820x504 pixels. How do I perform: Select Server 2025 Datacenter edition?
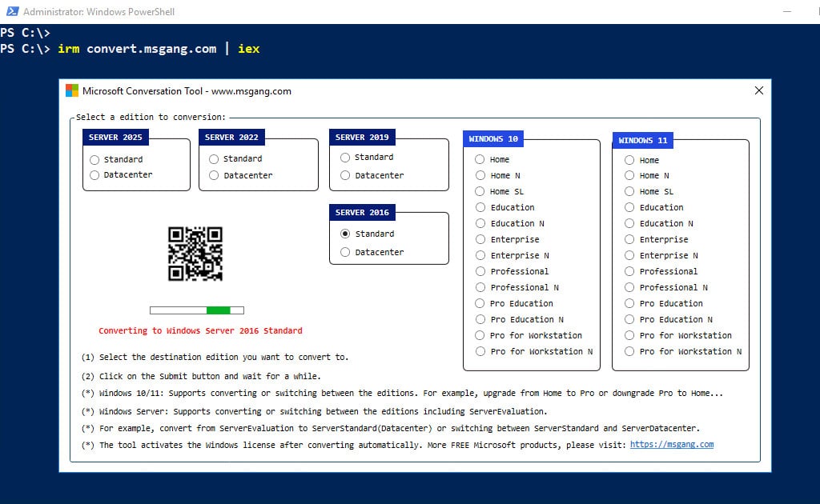click(94, 175)
